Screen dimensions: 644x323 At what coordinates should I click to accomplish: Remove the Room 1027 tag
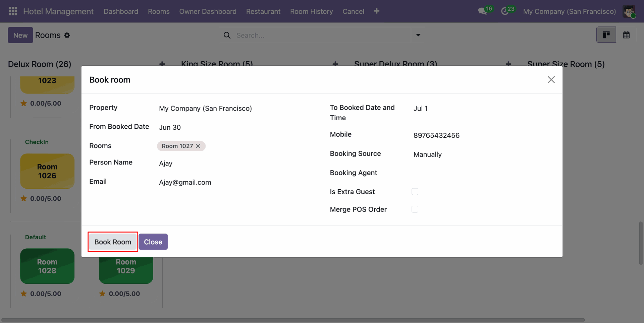pyautogui.click(x=198, y=146)
